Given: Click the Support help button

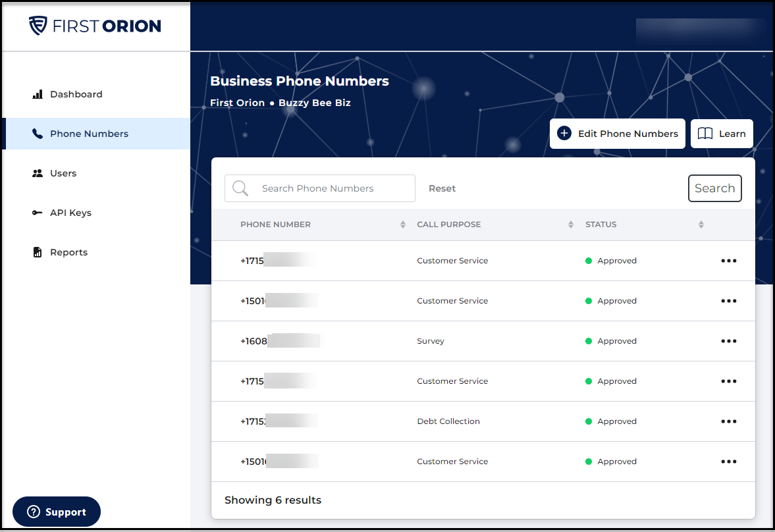Looking at the screenshot, I should click(57, 512).
